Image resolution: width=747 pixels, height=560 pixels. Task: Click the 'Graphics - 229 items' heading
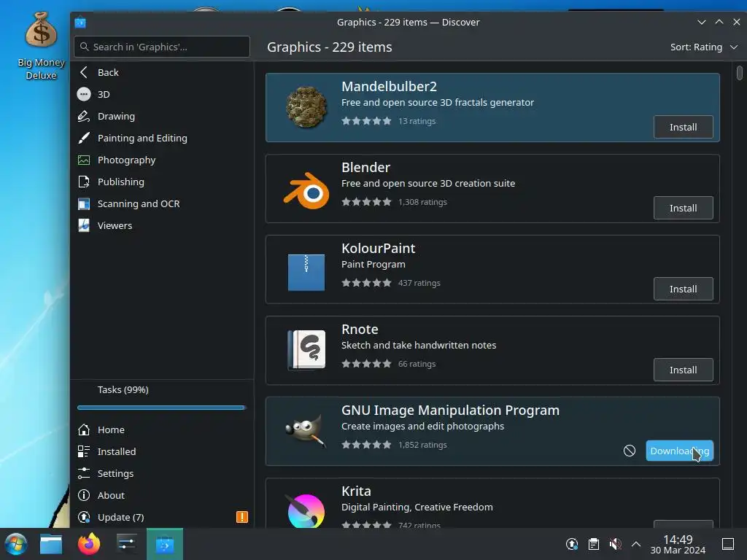tap(330, 47)
